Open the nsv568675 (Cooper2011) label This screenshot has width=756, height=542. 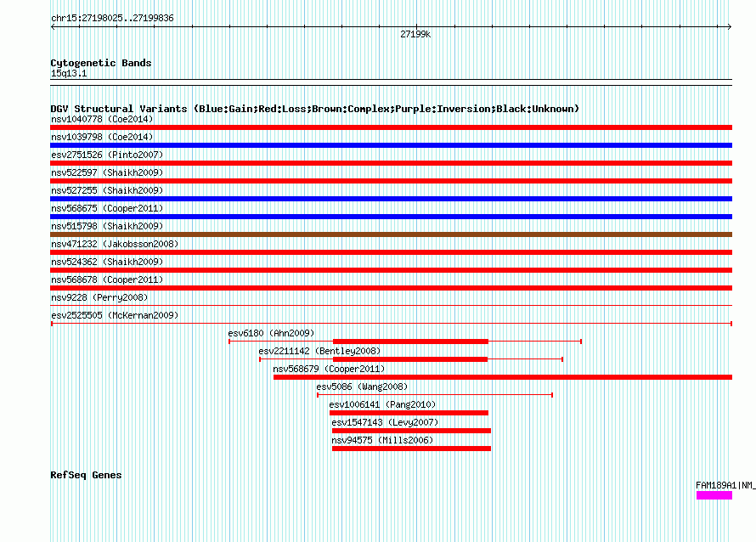[x=107, y=208]
